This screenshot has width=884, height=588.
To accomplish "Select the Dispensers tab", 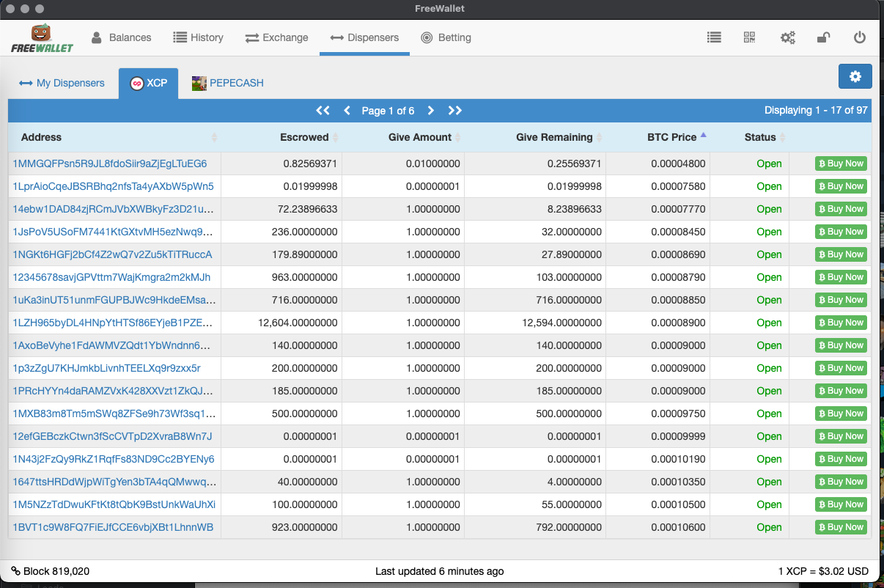I will (364, 37).
